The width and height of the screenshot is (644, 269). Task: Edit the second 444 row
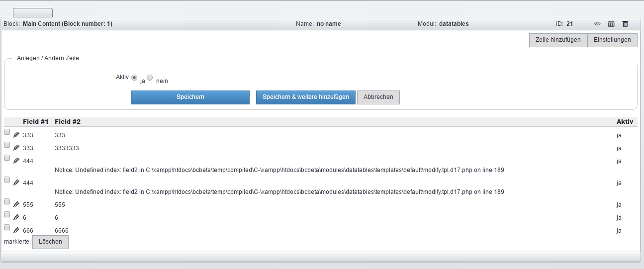[16, 182]
